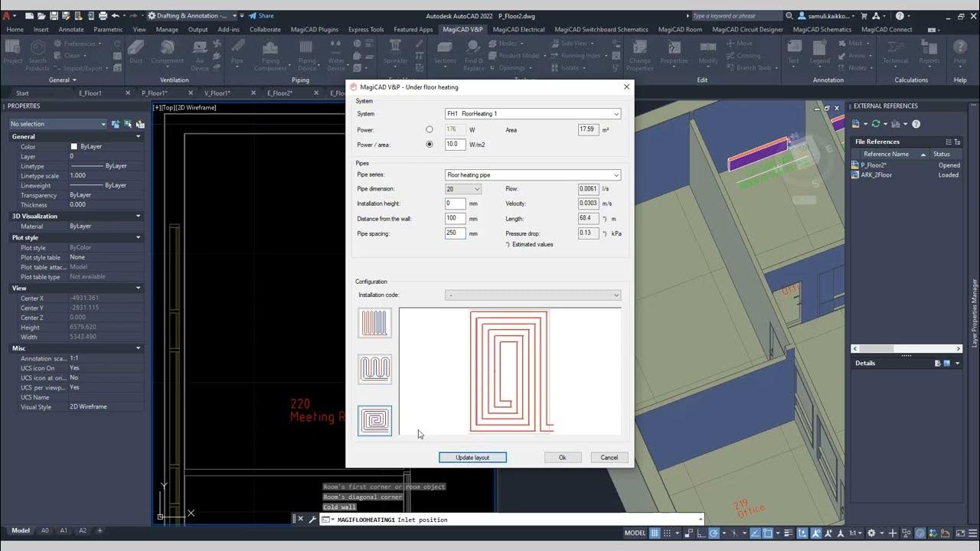Click the New file icon in quick access toolbar
980x551 pixels.
tap(29, 15)
